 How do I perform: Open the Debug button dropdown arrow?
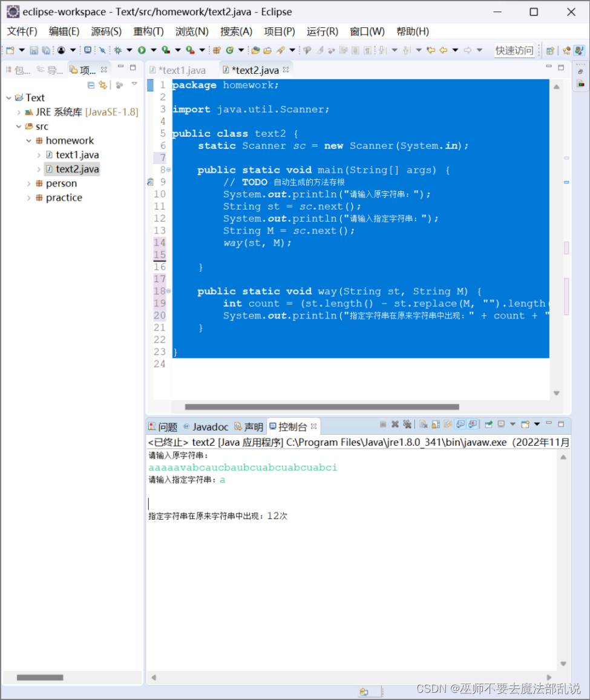tap(129, 50)
